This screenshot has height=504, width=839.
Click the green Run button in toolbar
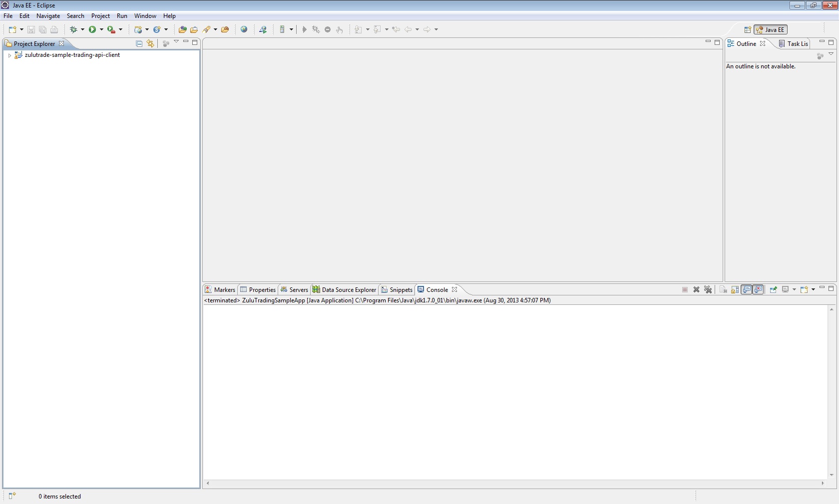click(x=92, y=29)
